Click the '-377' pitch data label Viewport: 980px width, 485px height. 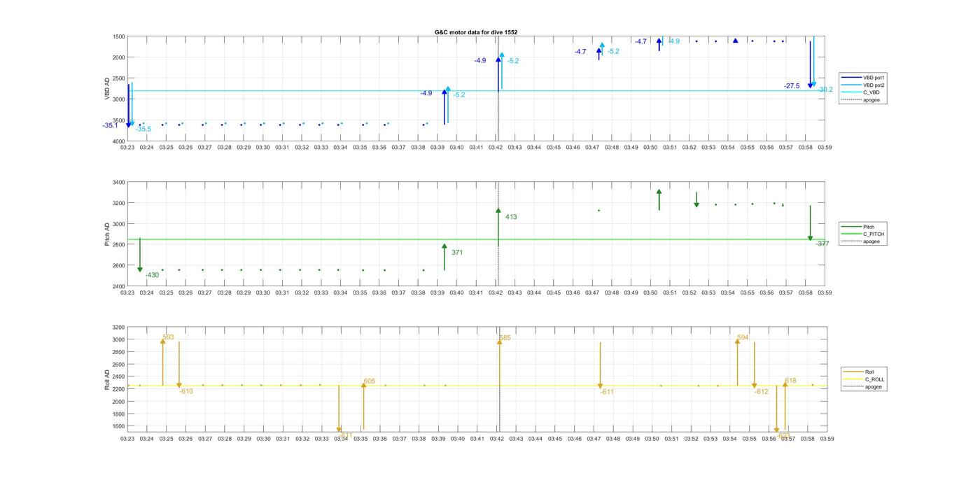point(822,244)
